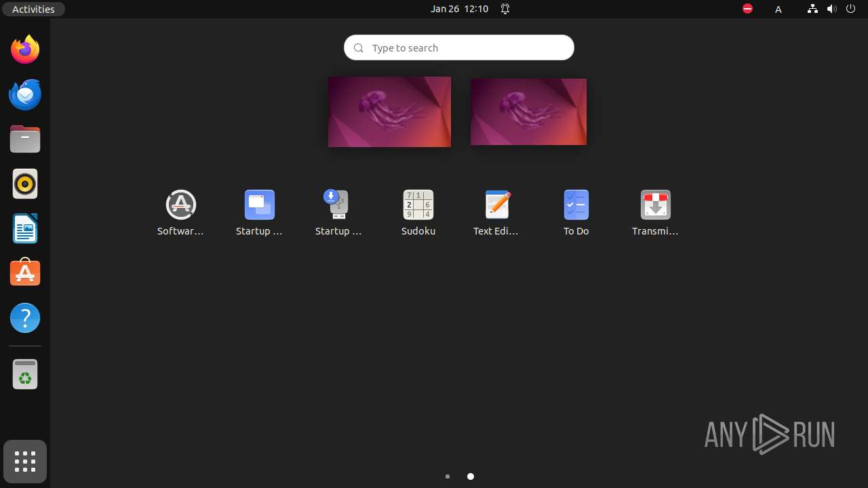Launch Rhythmbox music player from dock

pos(25,184)
